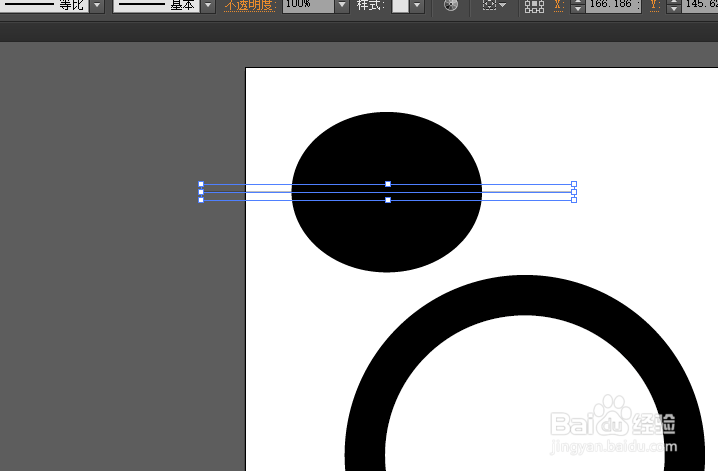
Task: Expand the opacity value dropdown arrow
Action: click(x=342, y=5)
